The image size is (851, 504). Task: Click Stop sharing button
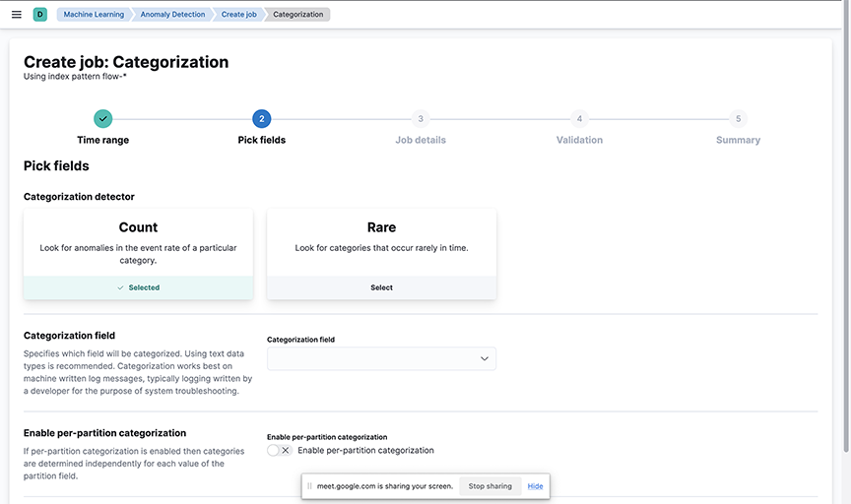click(x=491, y=486)
